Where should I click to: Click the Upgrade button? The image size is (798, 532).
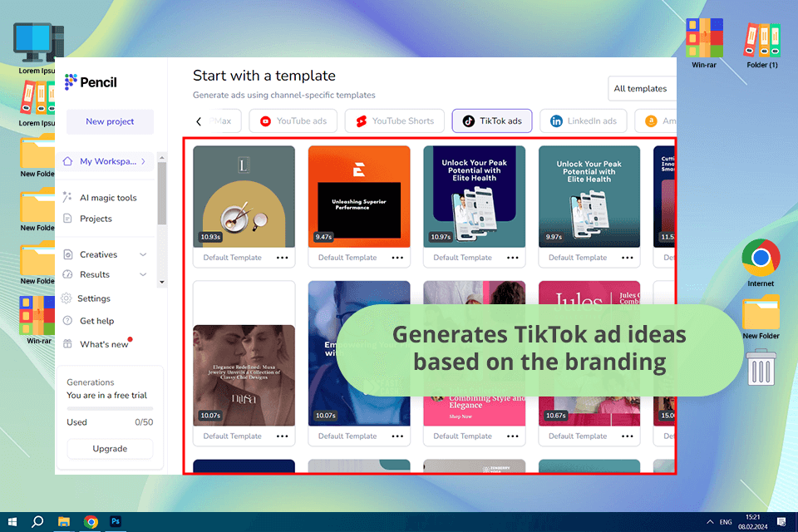(110, 449)
